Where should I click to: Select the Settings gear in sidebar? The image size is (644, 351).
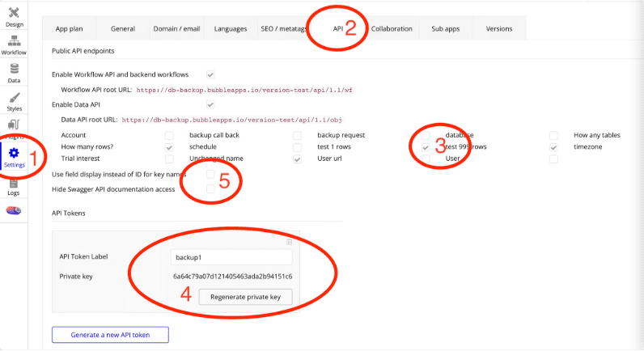(14, 158)
